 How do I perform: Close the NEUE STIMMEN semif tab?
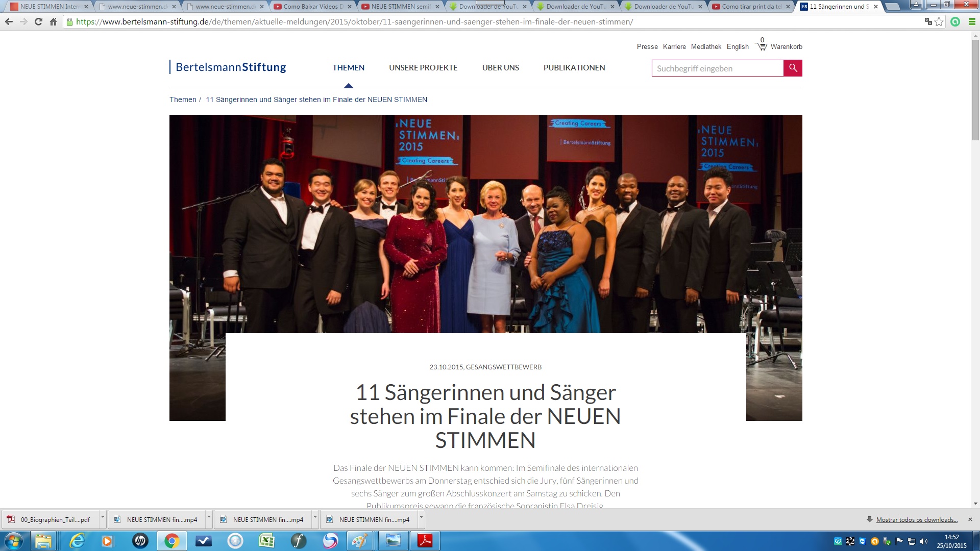tap(437, 7)
